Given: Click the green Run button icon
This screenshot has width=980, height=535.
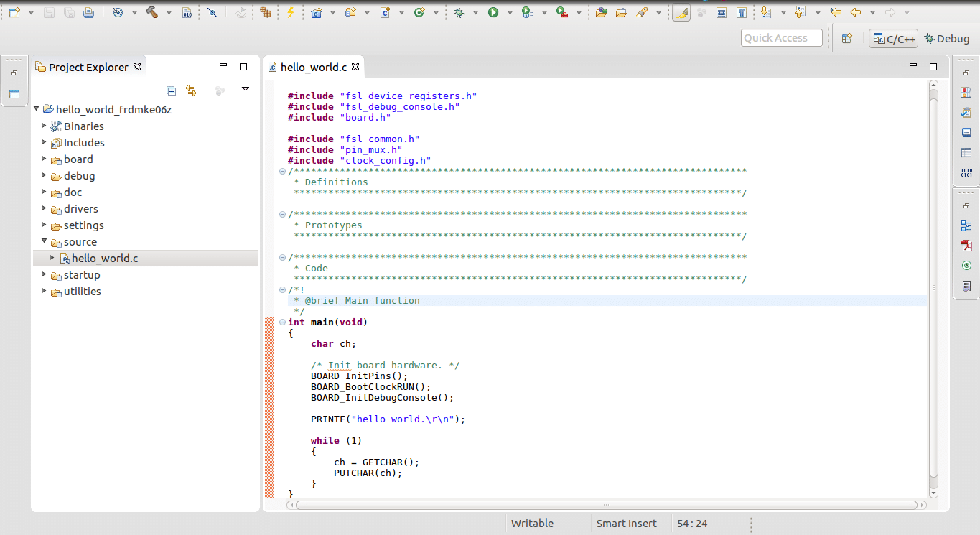Looking at the screenshot, I should [493, 12].
